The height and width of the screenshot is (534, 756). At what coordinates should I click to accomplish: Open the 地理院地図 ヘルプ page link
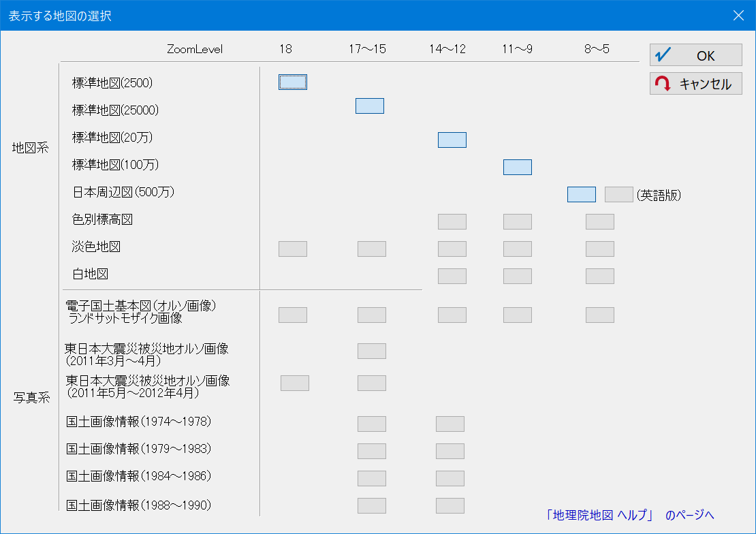[630, 515]
